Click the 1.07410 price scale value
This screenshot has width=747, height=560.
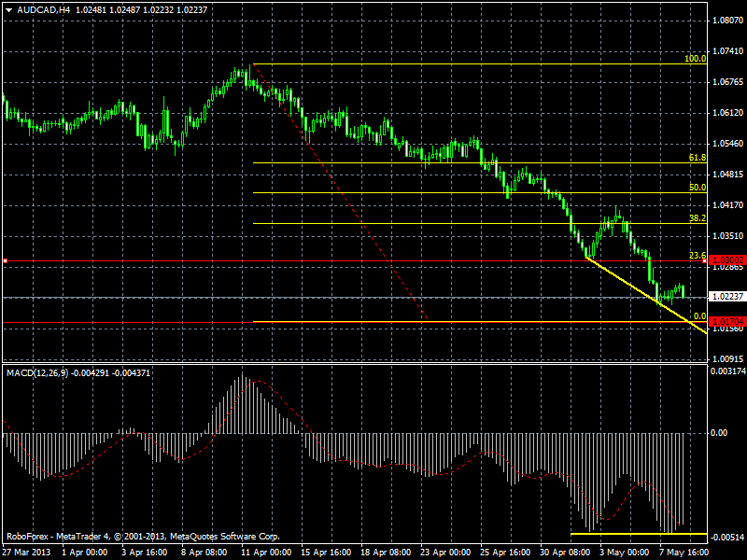coord(727,51)
